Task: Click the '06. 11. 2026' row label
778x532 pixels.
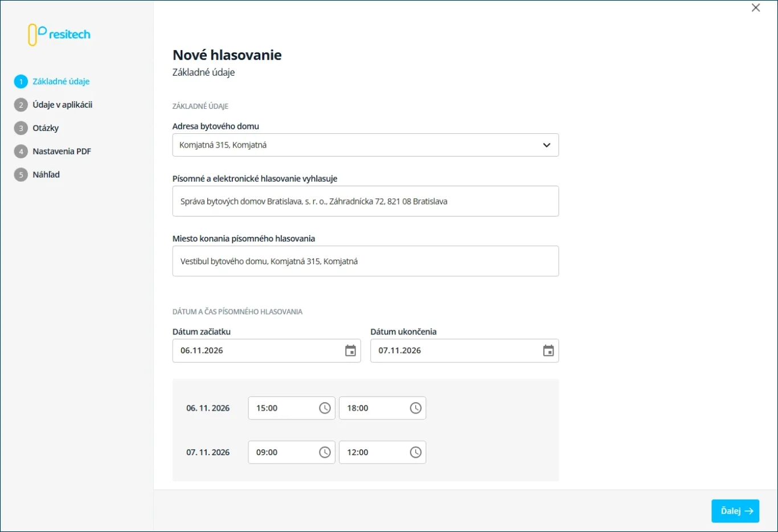Action: (x=208, y=408)
